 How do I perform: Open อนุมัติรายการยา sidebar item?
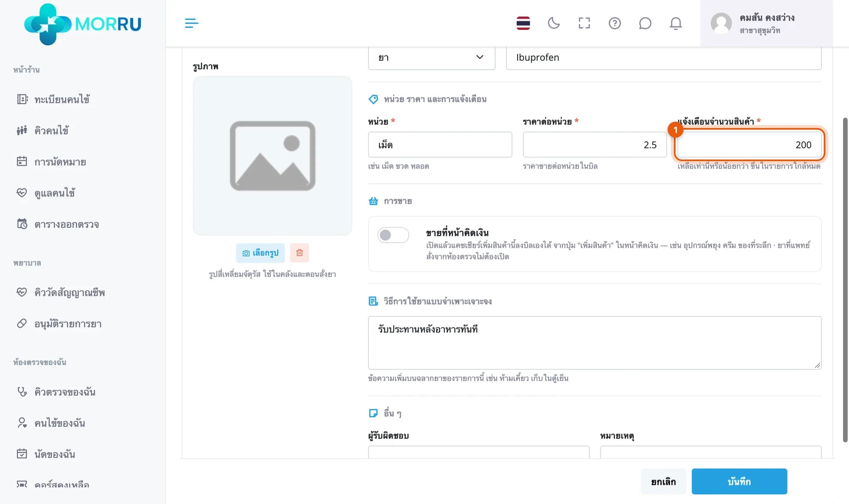[59, 324]
